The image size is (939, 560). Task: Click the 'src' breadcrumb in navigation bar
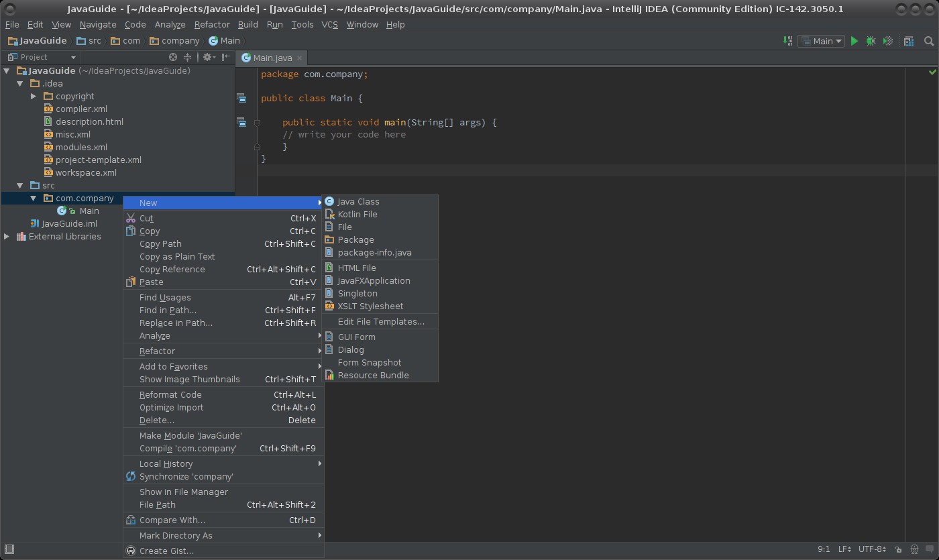coord(89,41)
